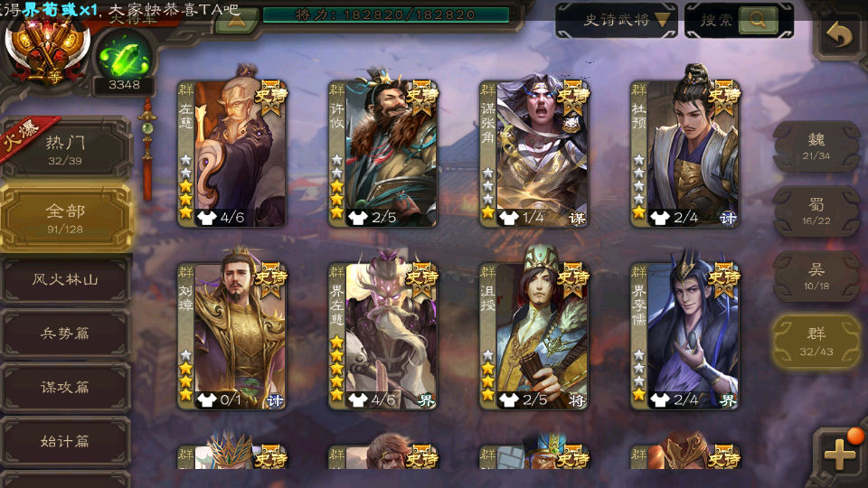Screen dimensions: 868x488
Task: Tap the curved back arrow icon
Action: coord(840,36)
